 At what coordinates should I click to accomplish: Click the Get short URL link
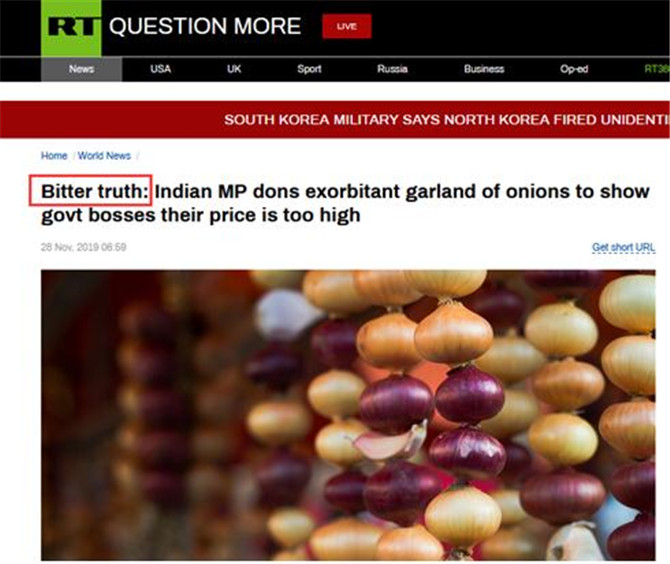point(623,247)
